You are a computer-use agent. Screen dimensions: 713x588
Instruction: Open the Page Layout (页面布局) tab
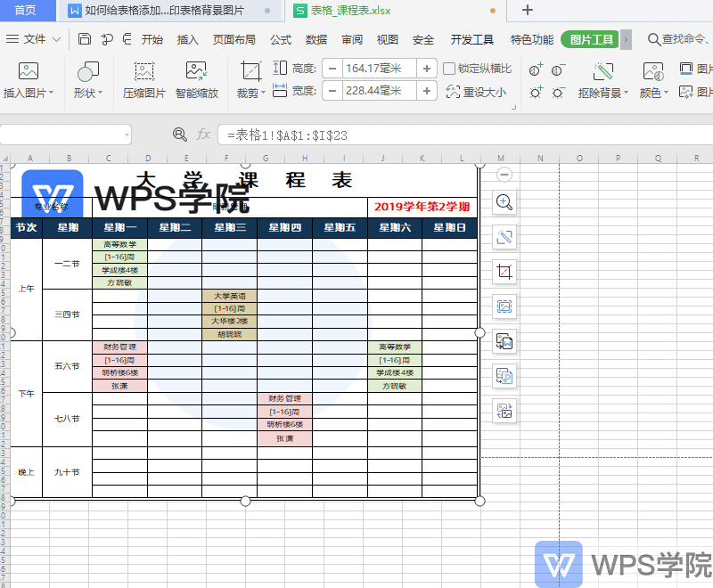click(234, 39)
